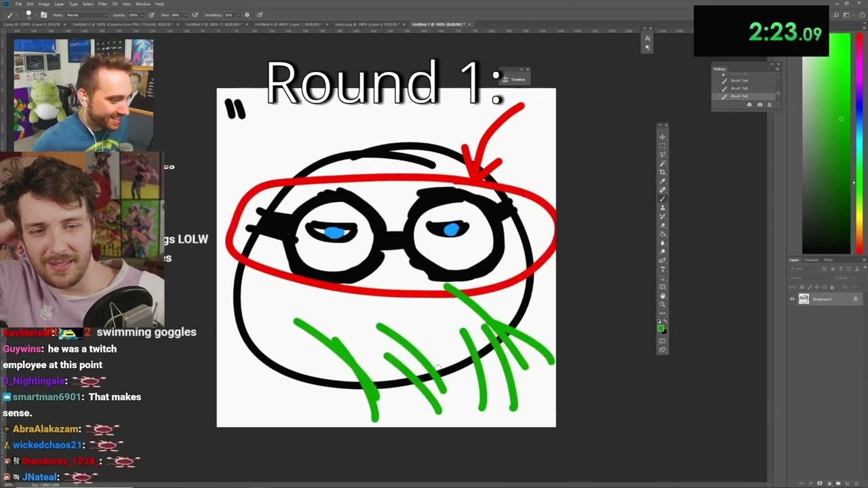Open the History panel options menu
This screenshot has width=868, height=488.
[x=777, y=68]
